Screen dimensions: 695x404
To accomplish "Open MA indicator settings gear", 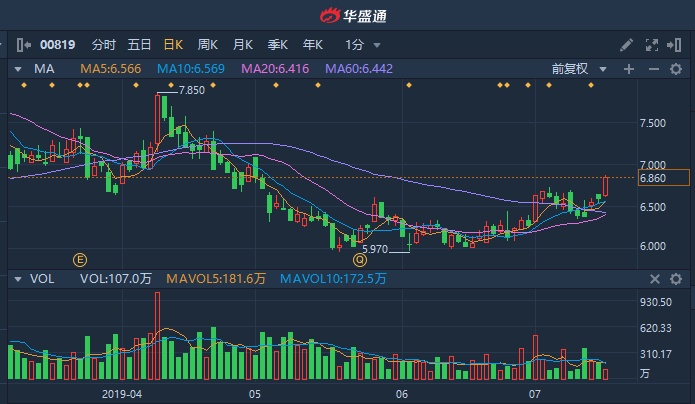I will point(675,69).
